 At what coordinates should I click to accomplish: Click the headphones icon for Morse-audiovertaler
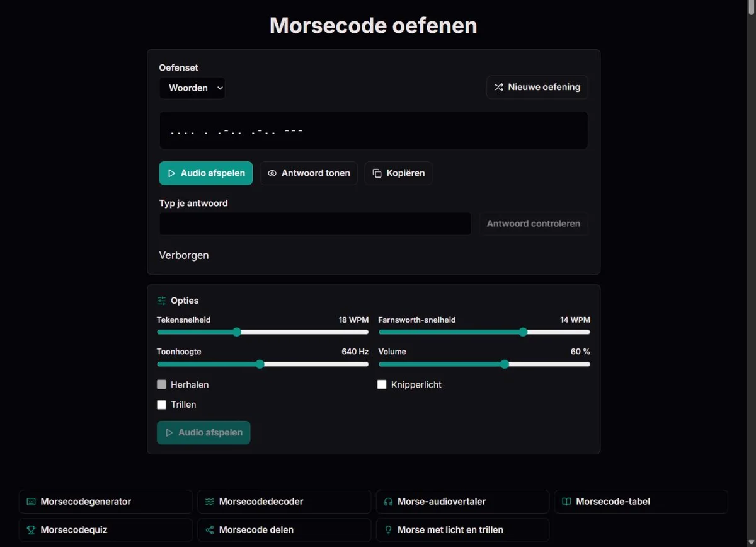(388, 502)
